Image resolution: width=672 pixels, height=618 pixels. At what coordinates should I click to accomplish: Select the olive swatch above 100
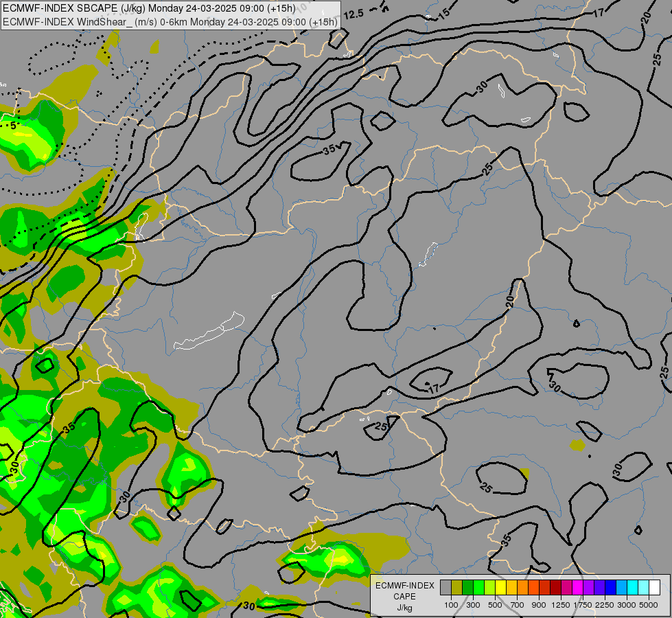(x=456, y=587)
